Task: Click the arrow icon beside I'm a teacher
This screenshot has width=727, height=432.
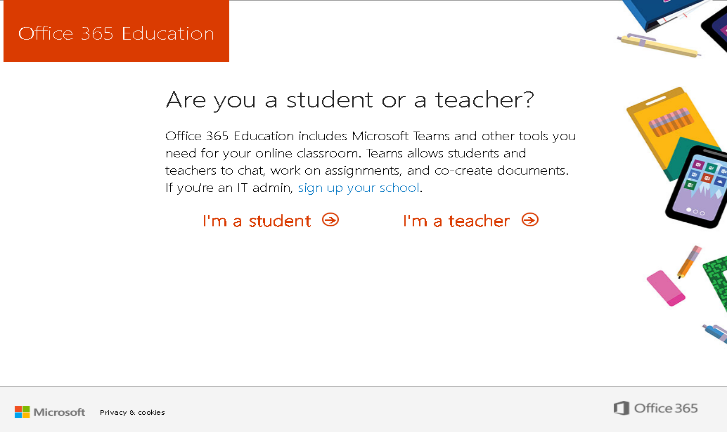Action: tap(530, 220)
